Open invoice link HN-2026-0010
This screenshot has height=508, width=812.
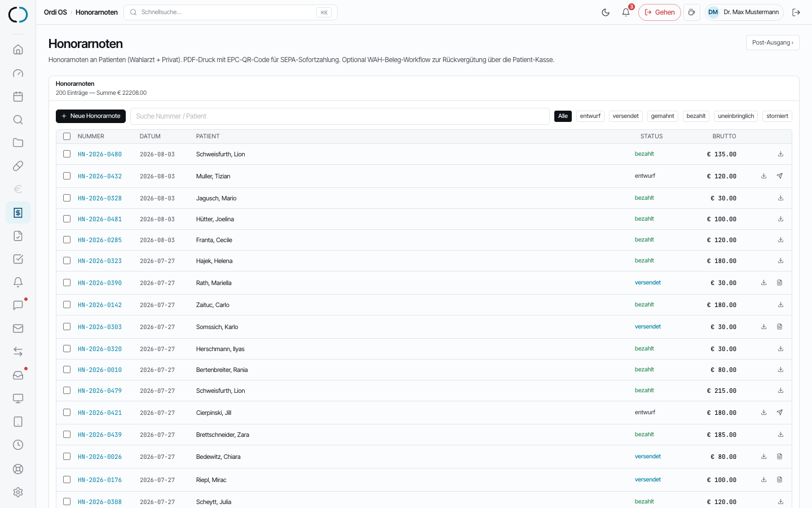100,370
